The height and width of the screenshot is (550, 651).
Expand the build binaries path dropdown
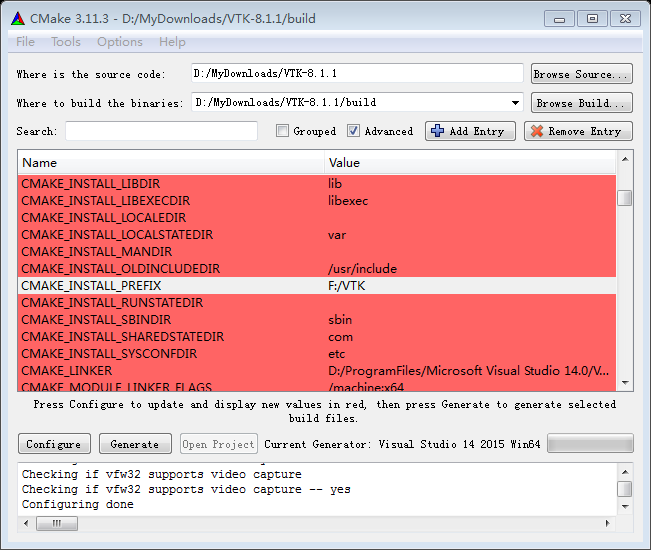tap(515, 103)
